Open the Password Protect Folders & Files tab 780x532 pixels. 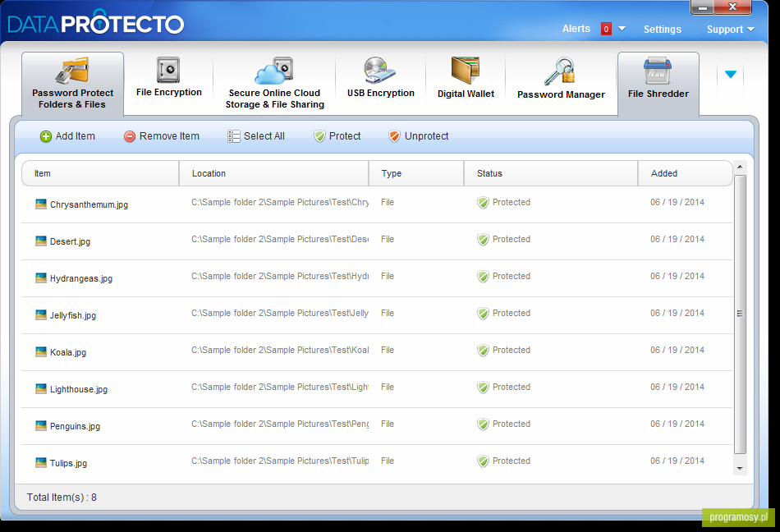(x=72, y=84)
